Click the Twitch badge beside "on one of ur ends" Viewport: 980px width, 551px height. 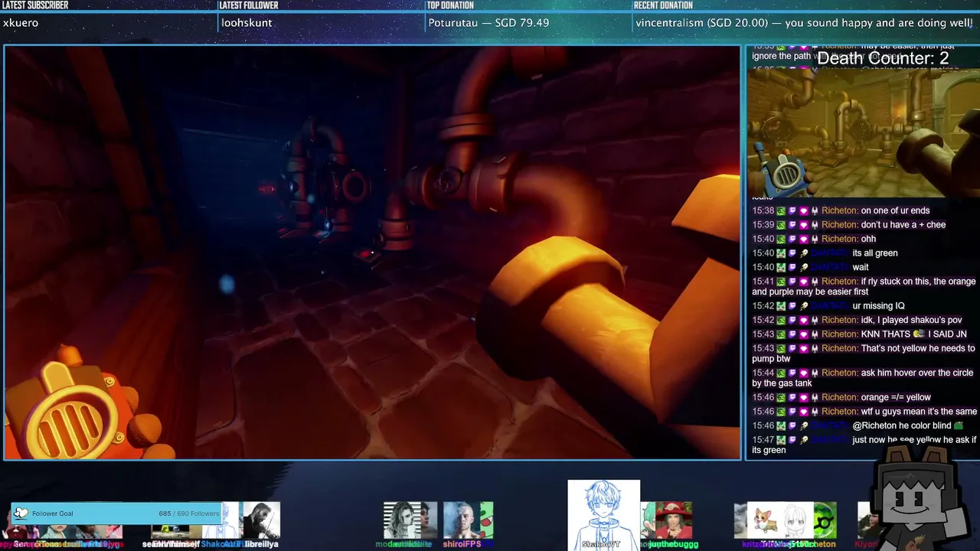[792, 211]
